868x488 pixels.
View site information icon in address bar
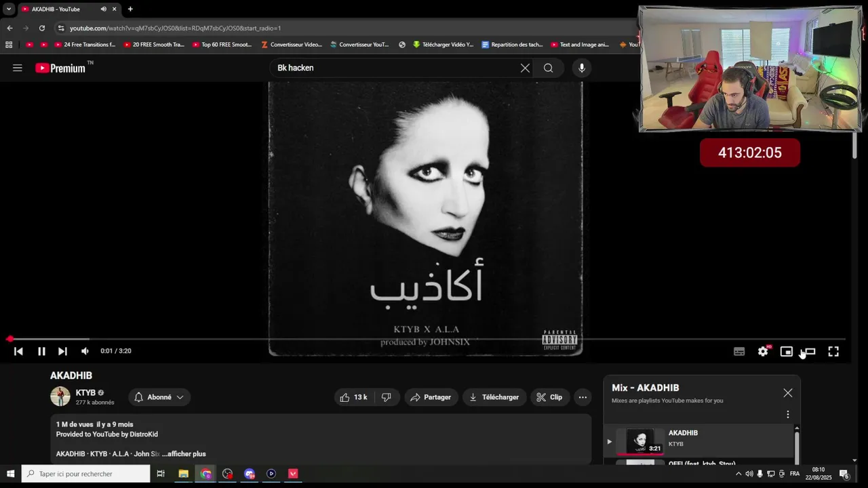click(61, 28)
